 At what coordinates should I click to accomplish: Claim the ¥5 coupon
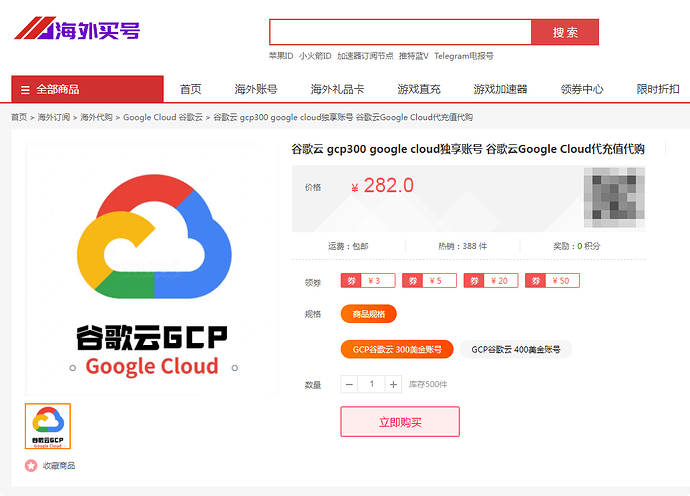point(429,280)
